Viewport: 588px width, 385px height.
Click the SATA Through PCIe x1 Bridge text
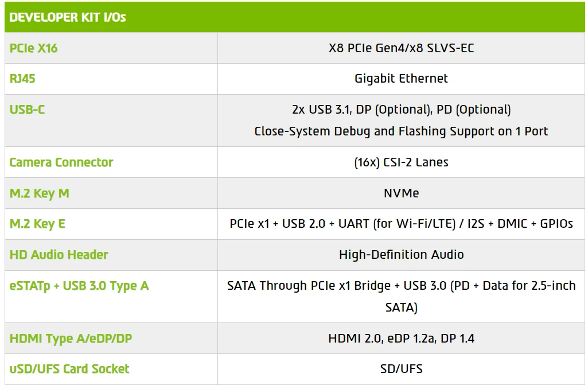pyautogui.click(x=401, y=286)
